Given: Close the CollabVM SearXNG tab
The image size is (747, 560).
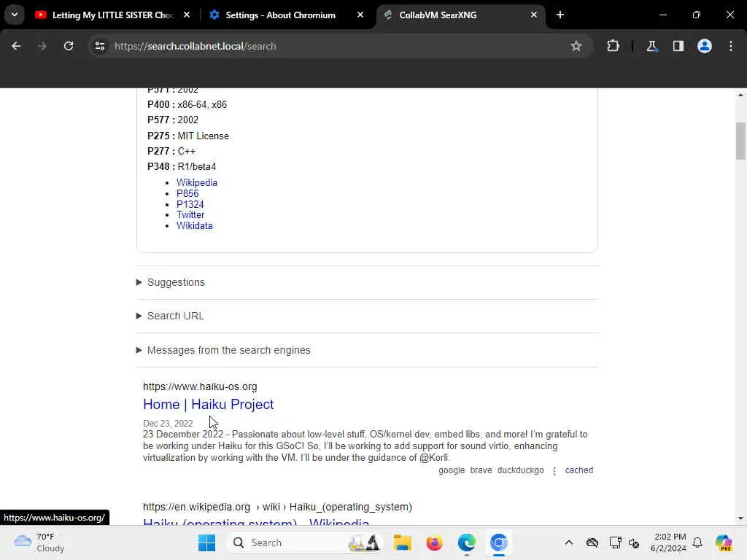Looking at the screenshot, I should click(x=533, y=15).
